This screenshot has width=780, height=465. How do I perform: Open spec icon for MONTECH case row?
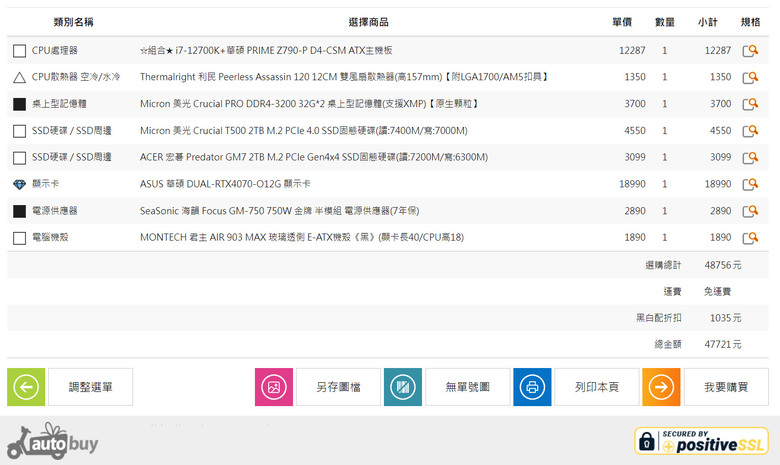(750, 238)
